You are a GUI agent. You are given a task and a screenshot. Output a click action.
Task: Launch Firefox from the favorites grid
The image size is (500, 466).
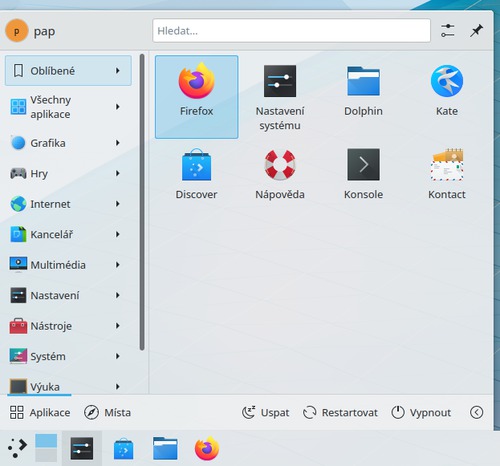(196, 97)
